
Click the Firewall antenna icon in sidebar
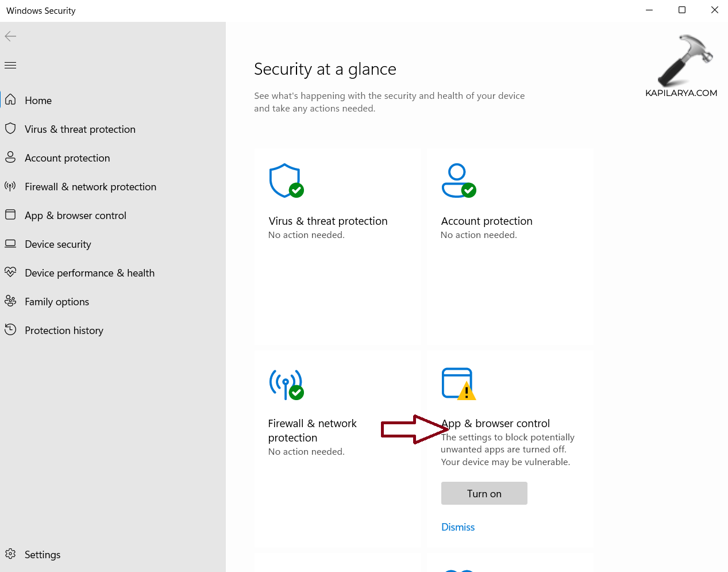(x=10, y=186)
